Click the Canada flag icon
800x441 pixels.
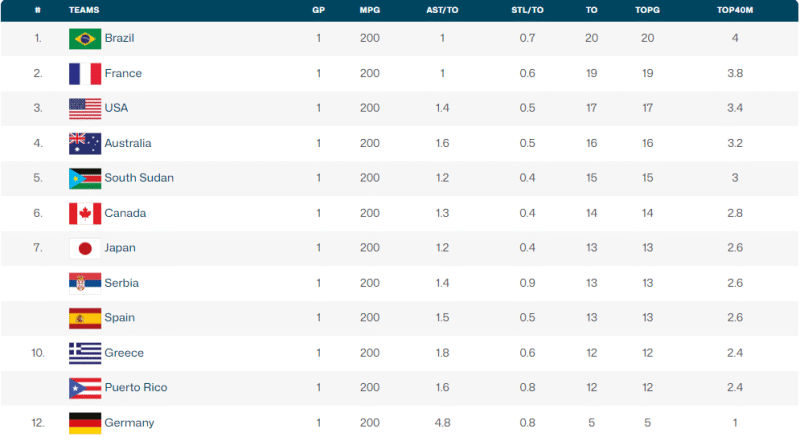coord(85,213)
